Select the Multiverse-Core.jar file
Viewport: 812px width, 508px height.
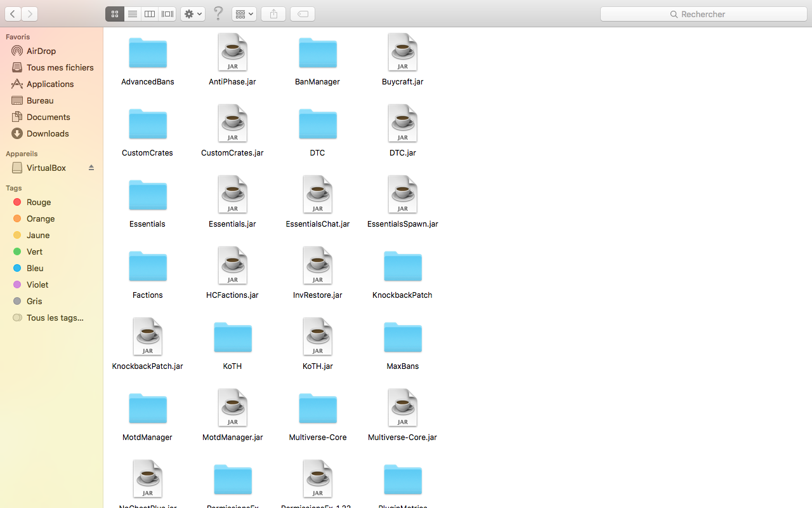click(x=403, y=416)
